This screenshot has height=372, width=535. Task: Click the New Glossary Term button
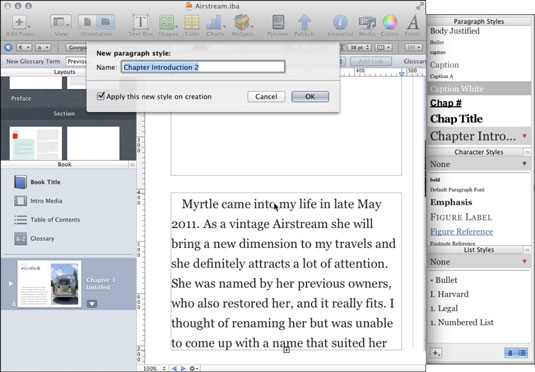(x=33, y=61)
